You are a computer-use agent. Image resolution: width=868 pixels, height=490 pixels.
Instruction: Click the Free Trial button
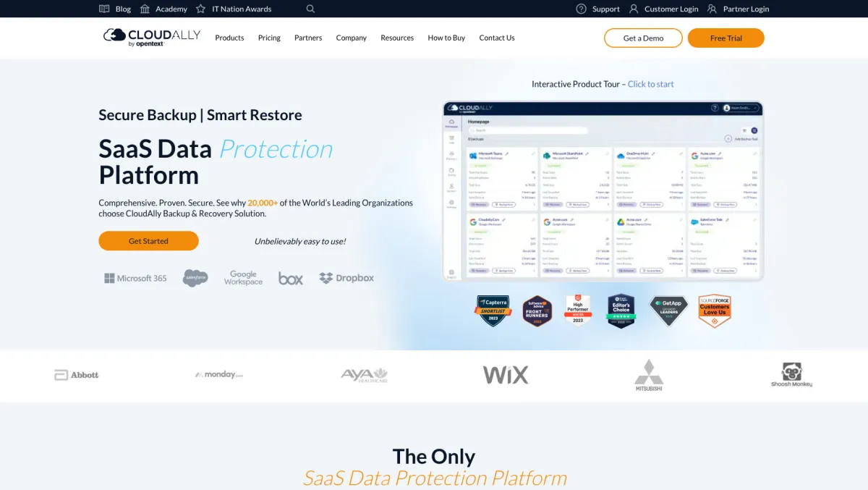[726, 38]
